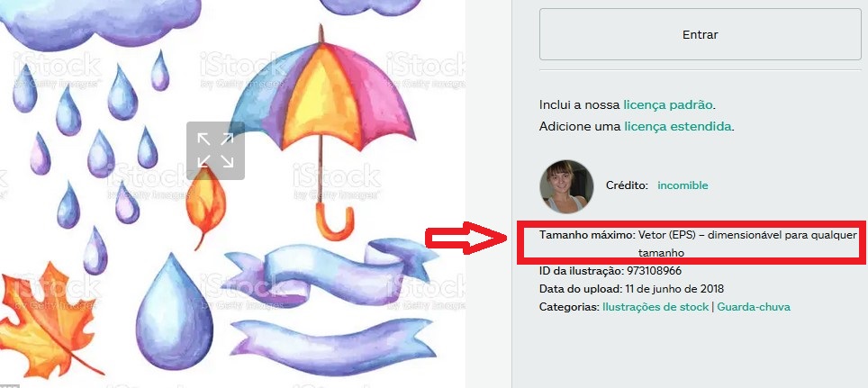
Task: Click the orange maple leaf illustration
Action: point(46,320)
